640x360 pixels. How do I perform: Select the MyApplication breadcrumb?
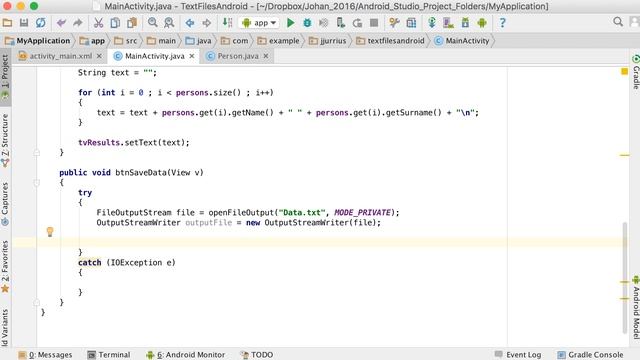(38, 41)
